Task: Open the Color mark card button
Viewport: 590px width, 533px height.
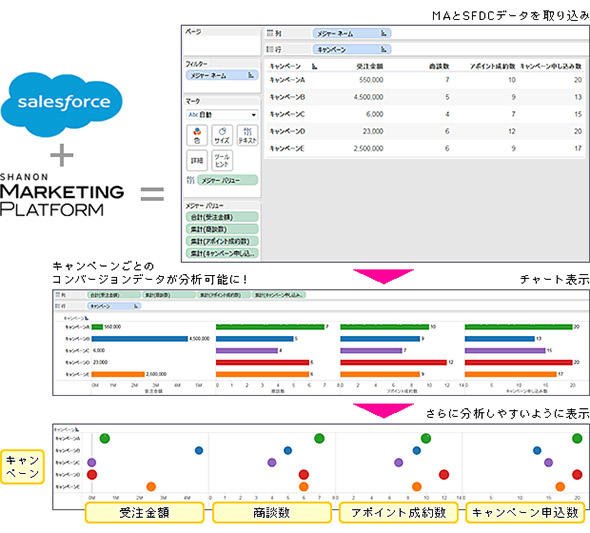Action: [197, 135]
